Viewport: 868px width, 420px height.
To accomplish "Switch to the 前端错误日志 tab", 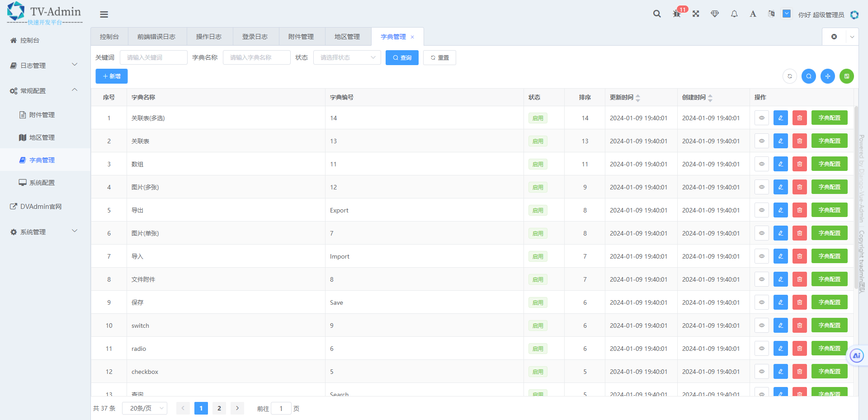I will point(156,37).
